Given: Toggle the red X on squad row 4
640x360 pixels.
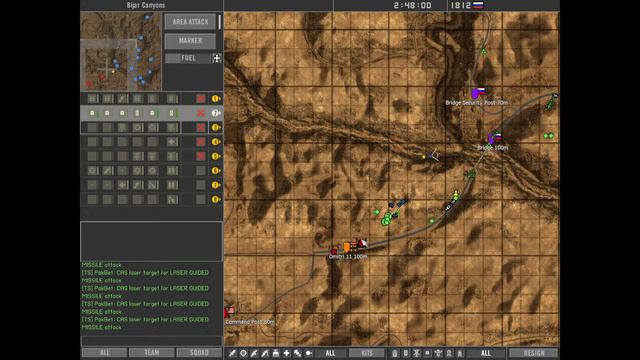Looking at the screenshot, I should [x=200, y=142].
